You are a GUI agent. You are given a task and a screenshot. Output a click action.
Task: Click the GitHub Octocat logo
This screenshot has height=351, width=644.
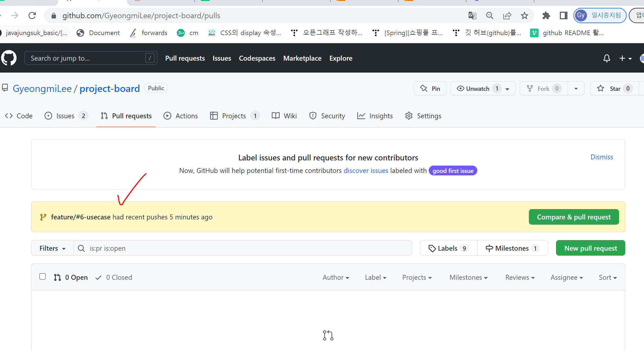[x=9, y=58]
